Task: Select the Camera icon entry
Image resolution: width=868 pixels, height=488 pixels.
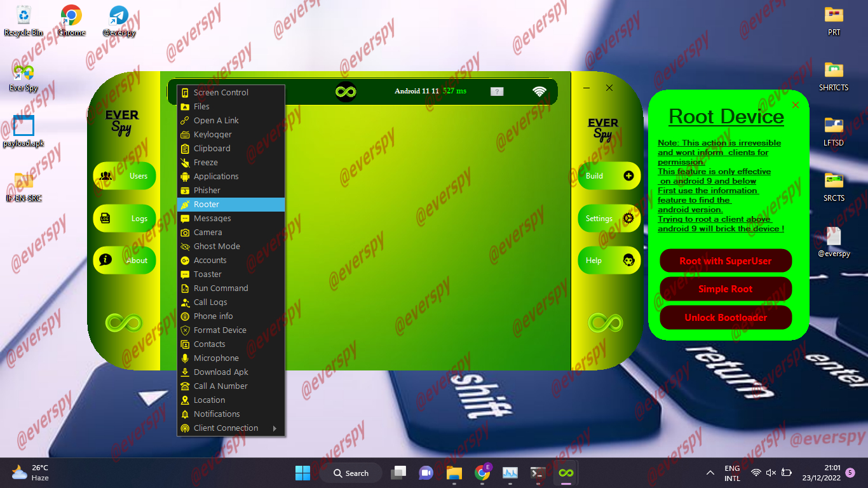Action: coord(185,233)
